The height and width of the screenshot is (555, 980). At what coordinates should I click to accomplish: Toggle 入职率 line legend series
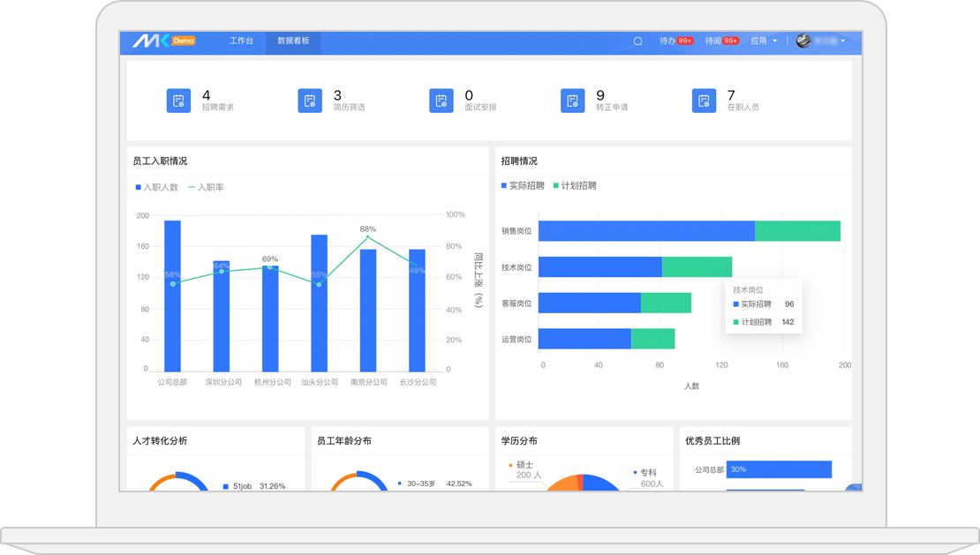pyautogui.click(x=206, y=187)
